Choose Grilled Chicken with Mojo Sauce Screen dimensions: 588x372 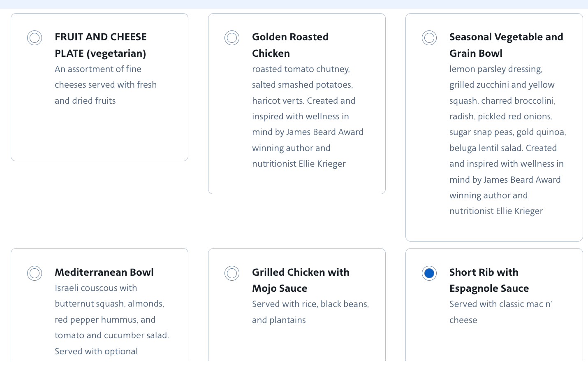click(232, 273)
